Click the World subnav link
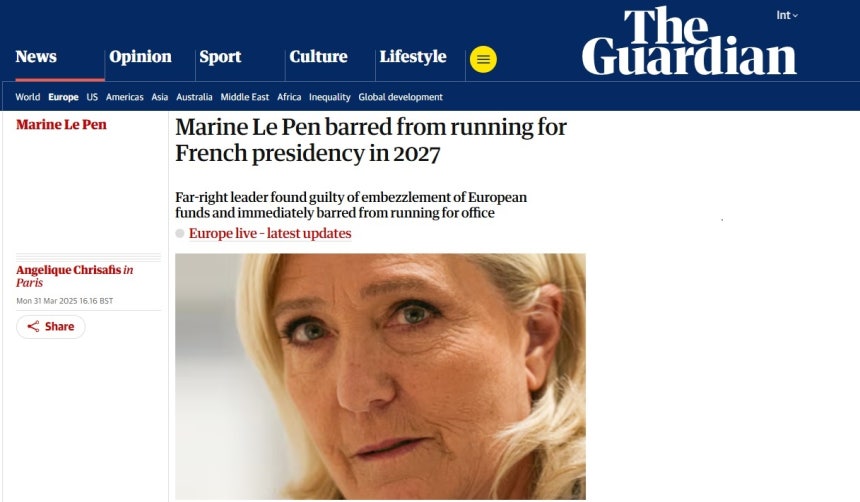This screenshot has height=502, width=860. [x=27, y=97]
